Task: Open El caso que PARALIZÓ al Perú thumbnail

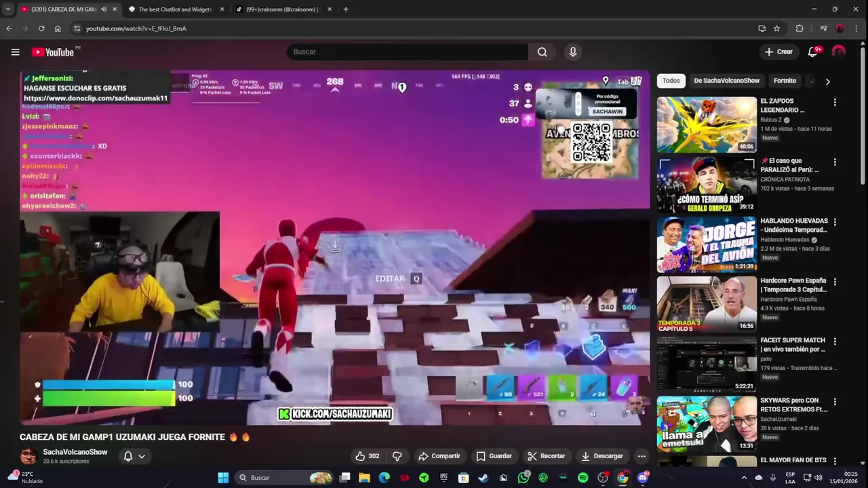Action: click(x=707, y=184)
